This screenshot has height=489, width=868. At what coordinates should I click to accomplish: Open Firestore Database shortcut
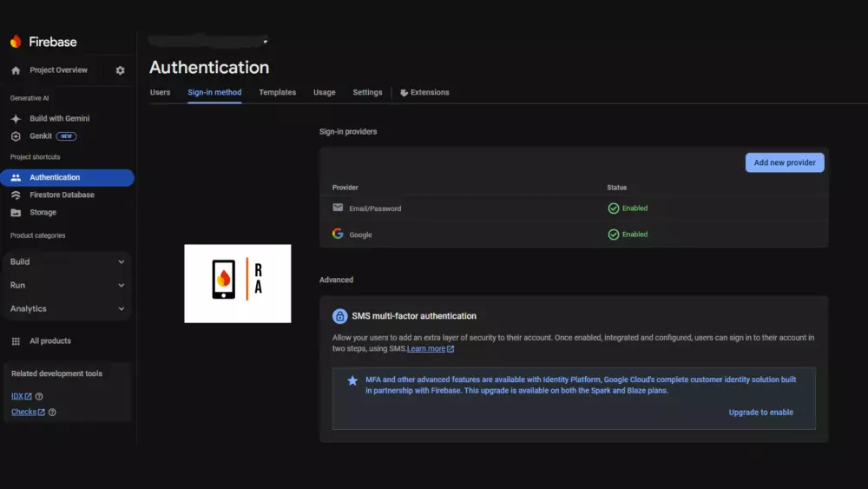coord(62,195)
